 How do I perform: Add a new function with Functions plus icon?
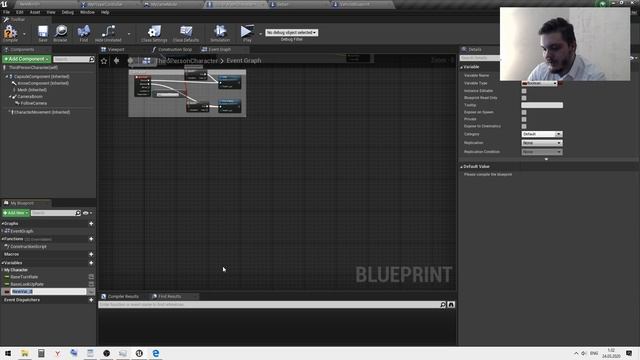91,239
